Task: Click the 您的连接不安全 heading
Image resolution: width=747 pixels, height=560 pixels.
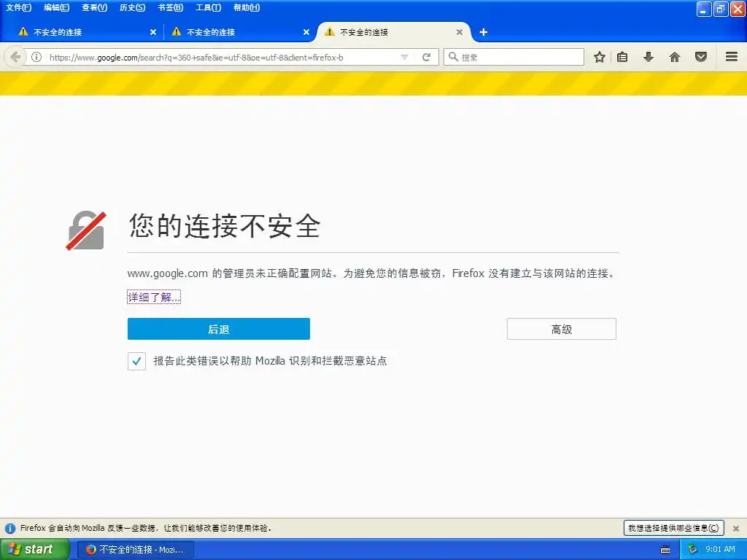Action: coord(225,226)
